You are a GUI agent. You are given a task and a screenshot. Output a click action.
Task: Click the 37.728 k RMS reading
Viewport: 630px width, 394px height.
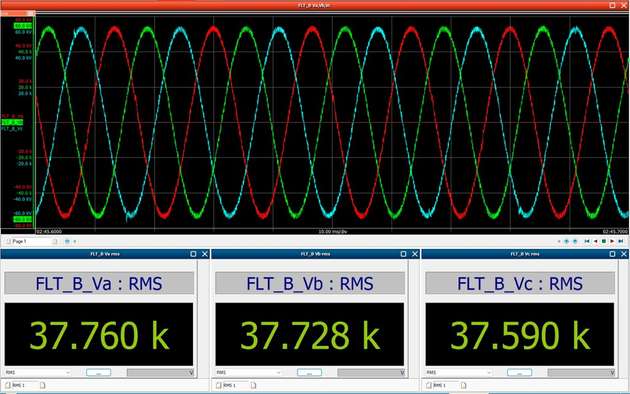pos(310,335)
